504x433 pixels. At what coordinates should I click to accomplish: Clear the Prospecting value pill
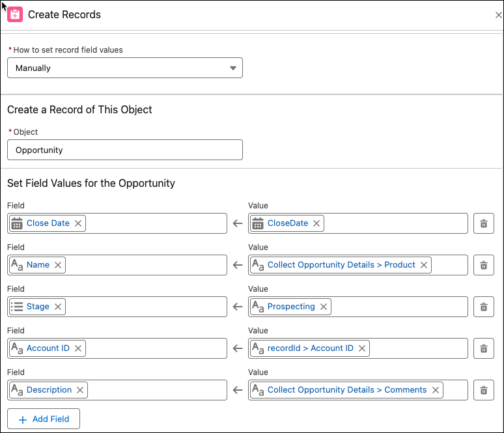click(324, 307)
